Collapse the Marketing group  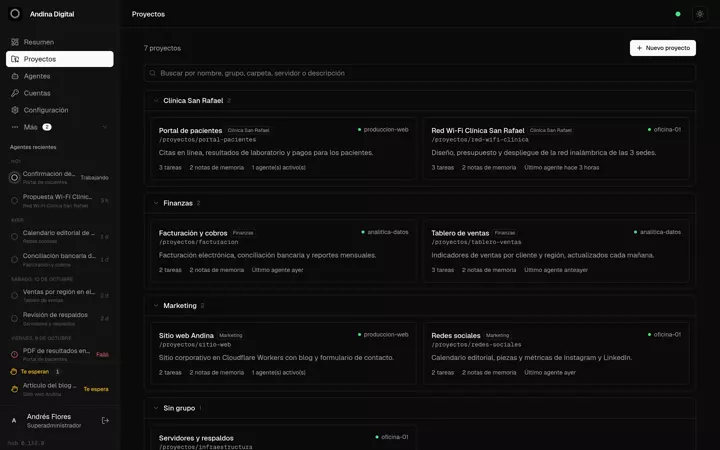pyautogui.click(x=156, y=305)
